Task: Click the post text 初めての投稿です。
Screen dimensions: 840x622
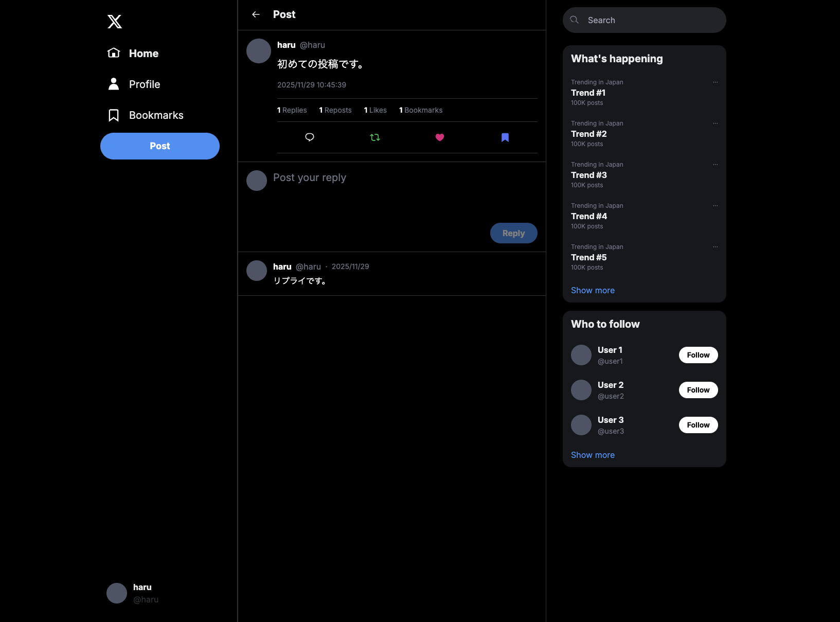Action: 321,64
